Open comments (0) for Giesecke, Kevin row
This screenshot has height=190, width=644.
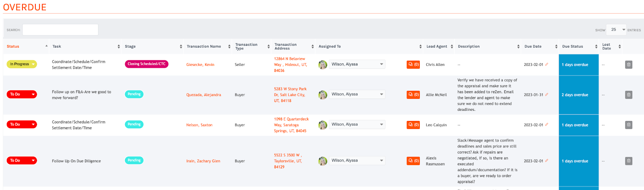point(413,64)
